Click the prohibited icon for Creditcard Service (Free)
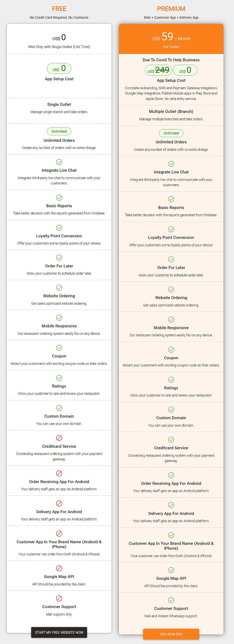 pyautogui.click(x=59, y=438)
